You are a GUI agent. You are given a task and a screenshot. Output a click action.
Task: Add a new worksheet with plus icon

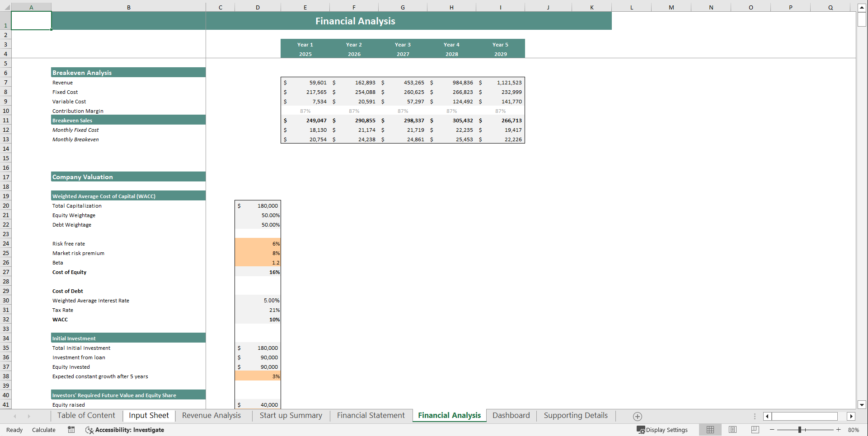638,416
